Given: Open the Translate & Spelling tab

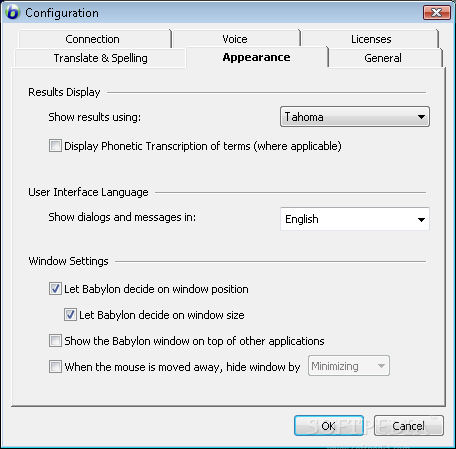Looking at the screenshot, I should click(100, 58).
